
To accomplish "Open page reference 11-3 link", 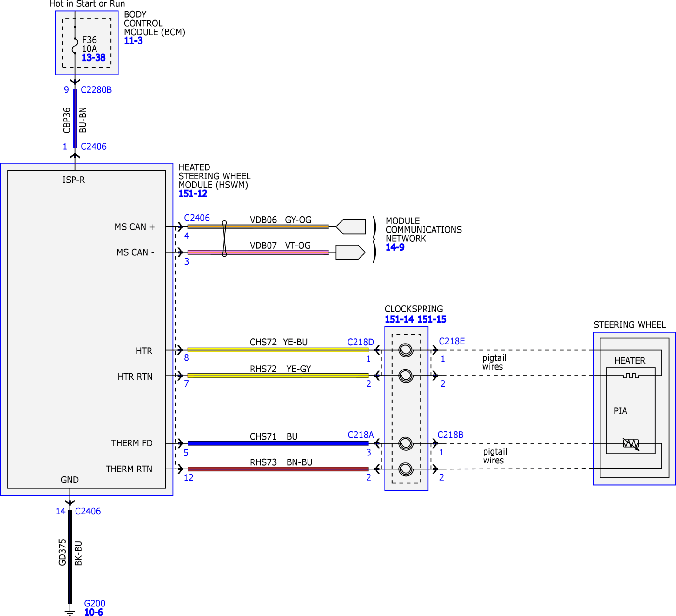I will click(134, 41).
